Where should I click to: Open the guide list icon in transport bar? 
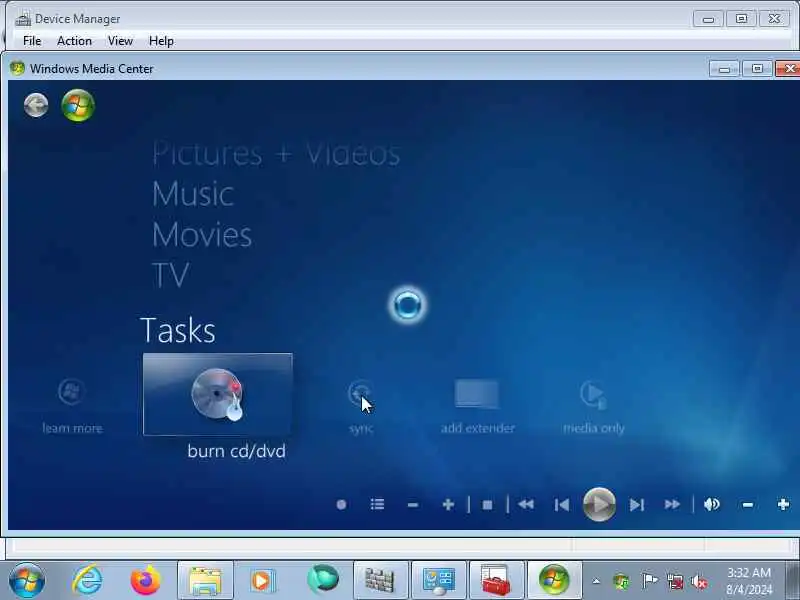click(x=377, y=505)
